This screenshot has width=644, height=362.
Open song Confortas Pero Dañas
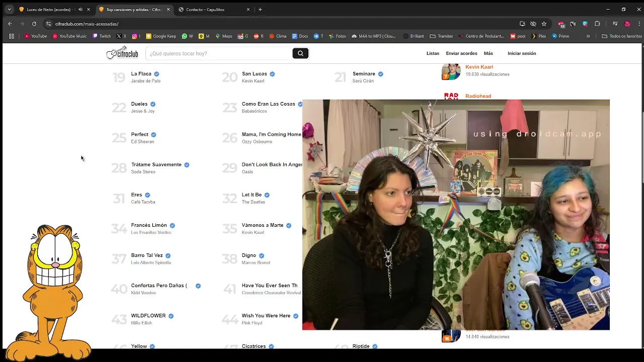coord(158,286)
